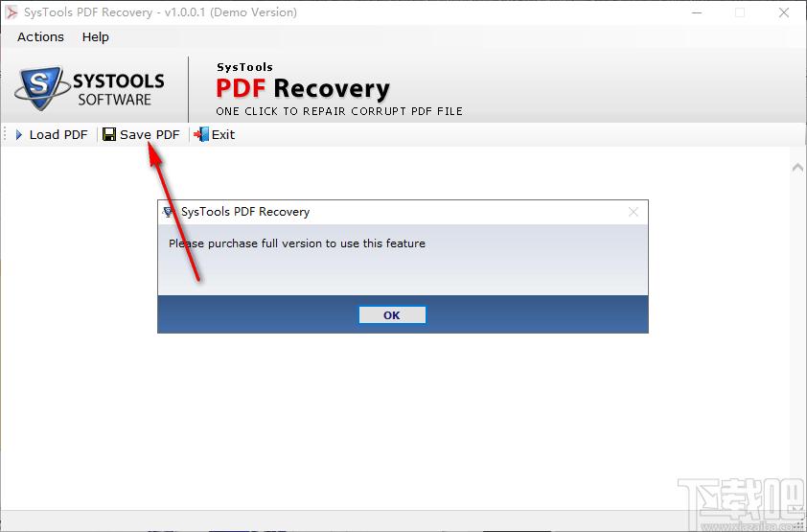Close the purchase prompt dialog with X
Image resolution: width=807 pixels, height=532 pixels.
click(633, 212)
